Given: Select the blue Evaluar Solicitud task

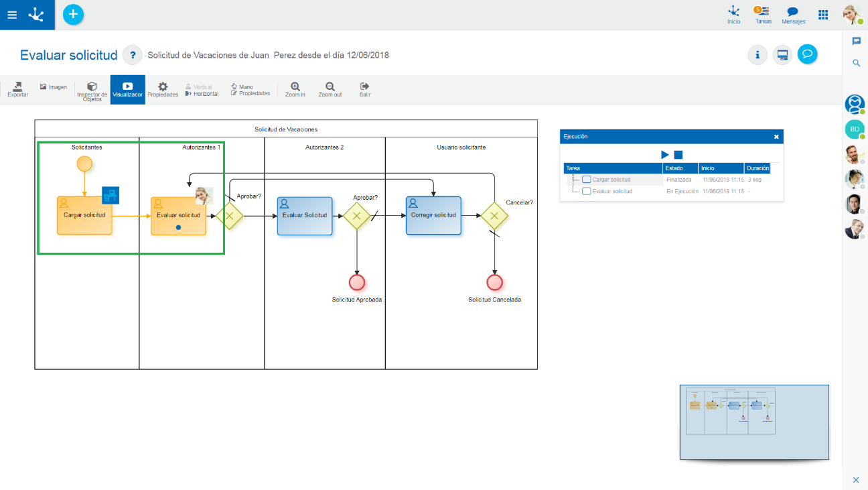Looking at the screenshot, I should 305,216.
